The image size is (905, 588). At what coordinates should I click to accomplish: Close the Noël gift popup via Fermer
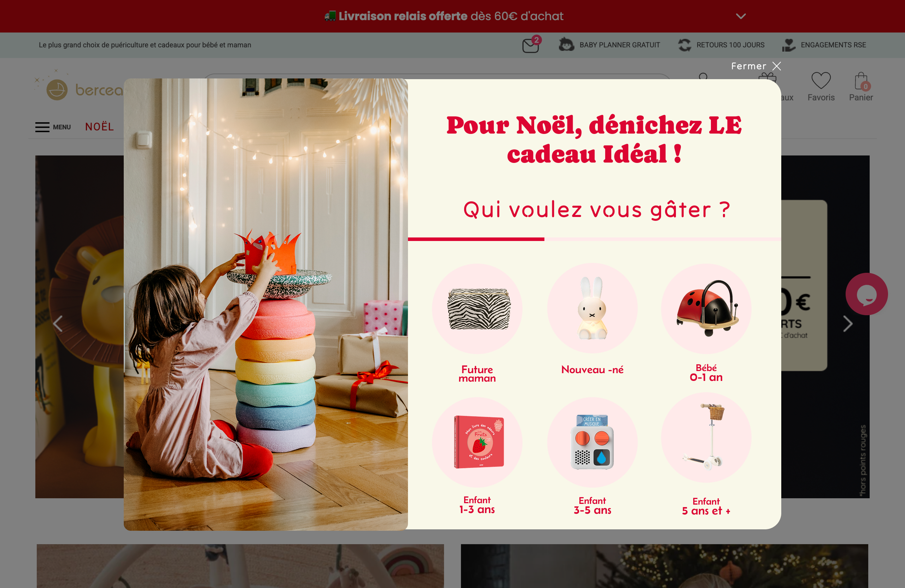tap(755, 66)
